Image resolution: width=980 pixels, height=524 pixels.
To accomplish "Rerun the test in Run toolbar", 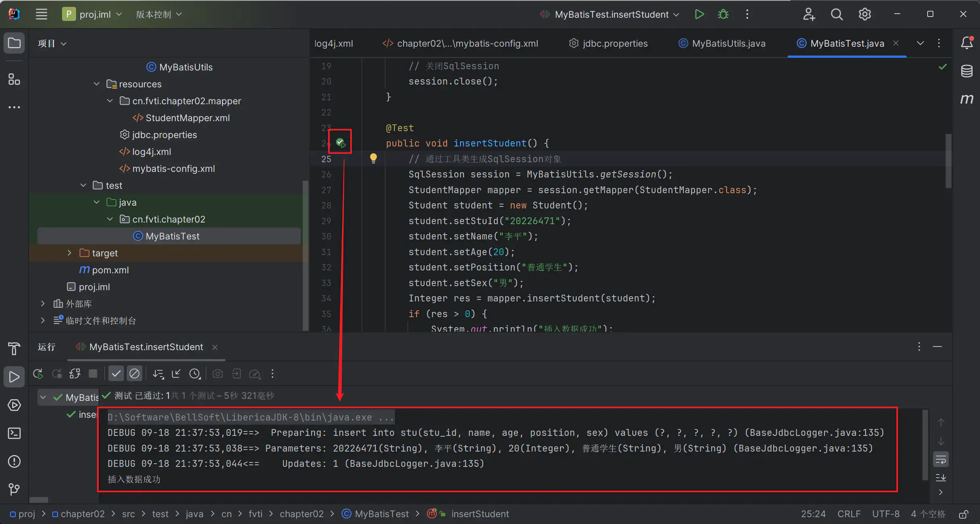I will pyautogui.click(x=38, y=374).
